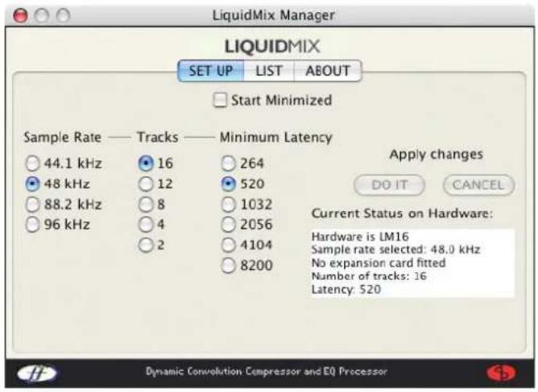538x392 pixels.
Task: Click 'Dynamic Convolution Compressor and EQ Processor' text
Action: point(267,371)
